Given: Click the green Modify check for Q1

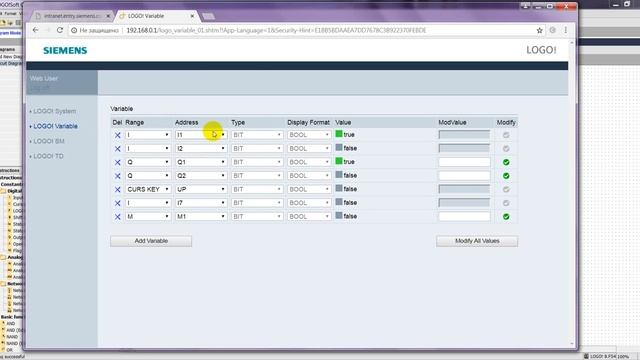Looking at the screenshot, I should pos(506,162).
